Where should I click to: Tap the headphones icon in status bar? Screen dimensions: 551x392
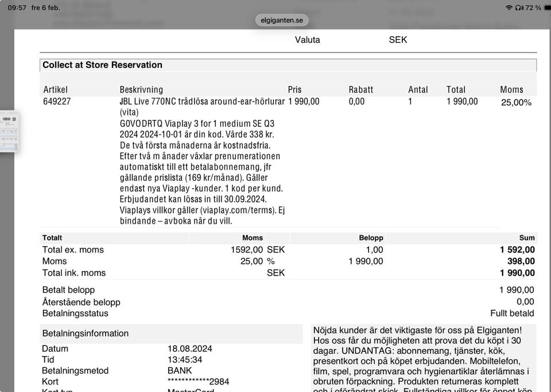click(x=518, y=7)
